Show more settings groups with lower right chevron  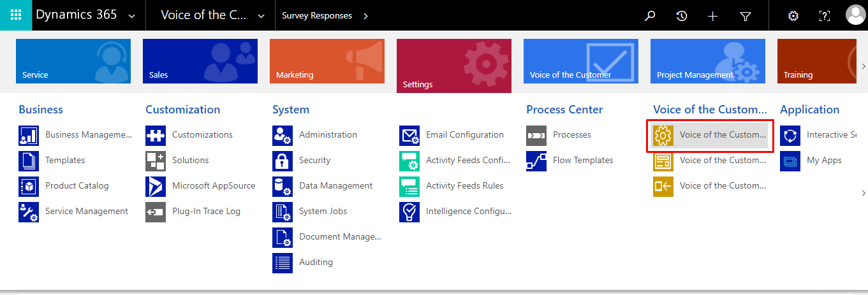(864, 192)
